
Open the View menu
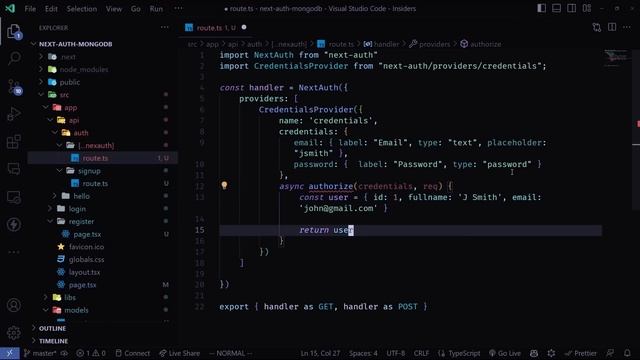113,9
